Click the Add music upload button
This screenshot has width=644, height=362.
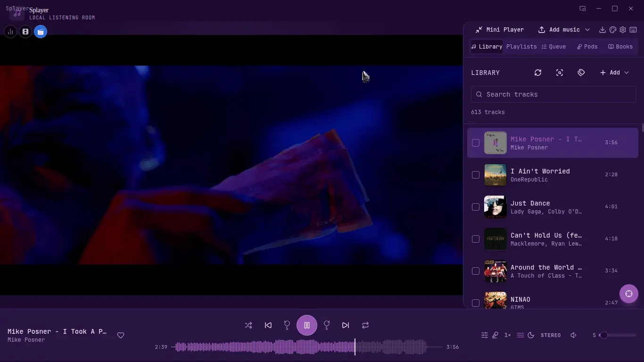(559, 30)
